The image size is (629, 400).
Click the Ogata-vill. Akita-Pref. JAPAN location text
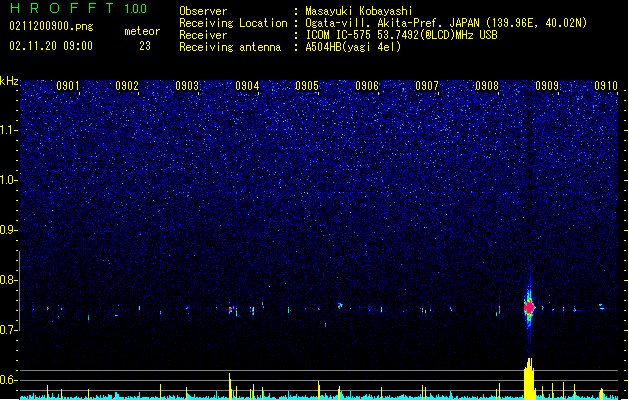point(446,23)
